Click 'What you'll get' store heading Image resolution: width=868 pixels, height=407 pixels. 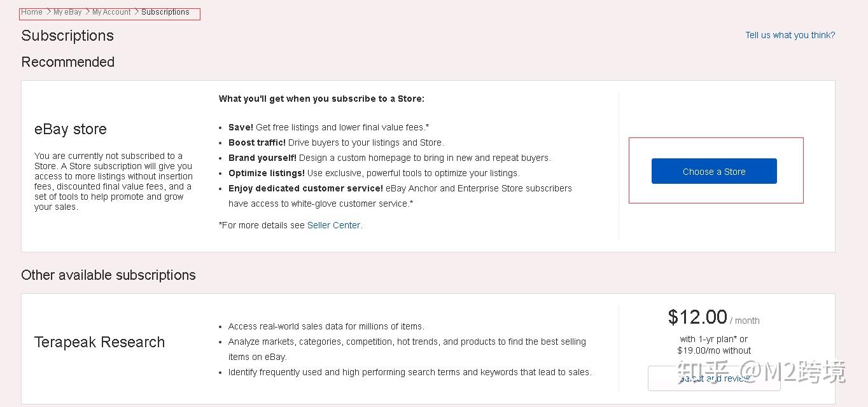coord(321,99)
